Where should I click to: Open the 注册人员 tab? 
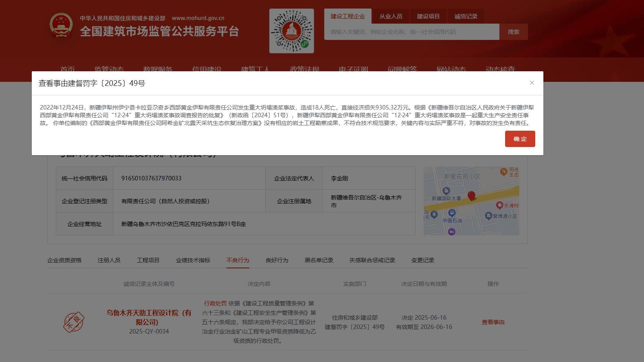click(x=109, y=260)
